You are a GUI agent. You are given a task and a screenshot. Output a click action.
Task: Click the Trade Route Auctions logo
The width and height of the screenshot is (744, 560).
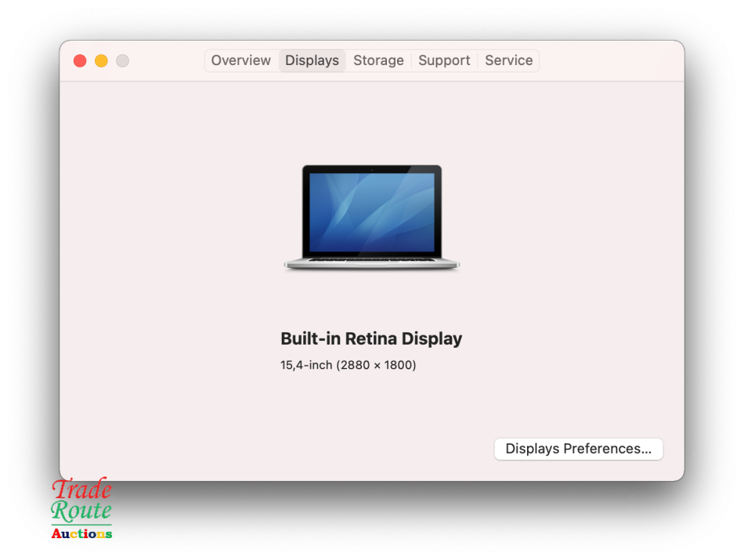[81, 510]
